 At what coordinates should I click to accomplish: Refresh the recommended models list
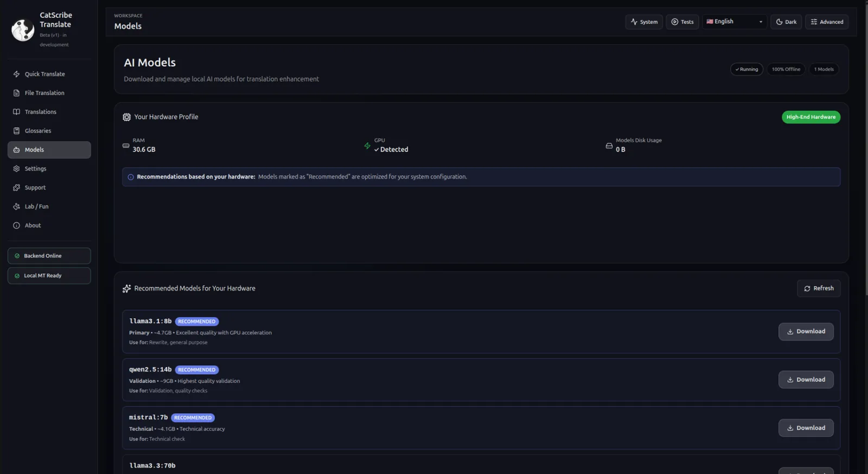point(818,288)
